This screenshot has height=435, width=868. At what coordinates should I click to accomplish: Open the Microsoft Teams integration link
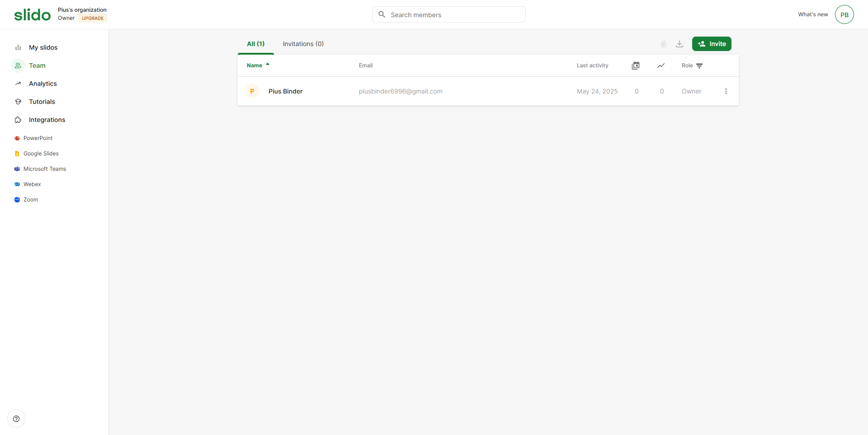[44, 169]
